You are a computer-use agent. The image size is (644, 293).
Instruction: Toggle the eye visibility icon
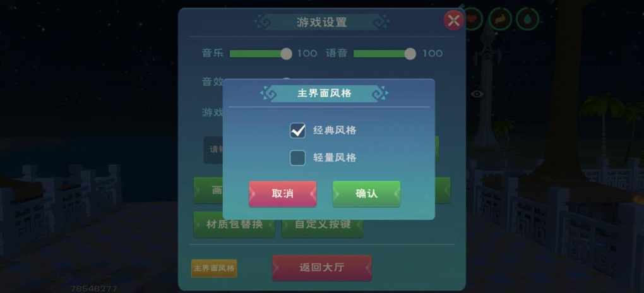pyautogui.click(x=477, y=93)
